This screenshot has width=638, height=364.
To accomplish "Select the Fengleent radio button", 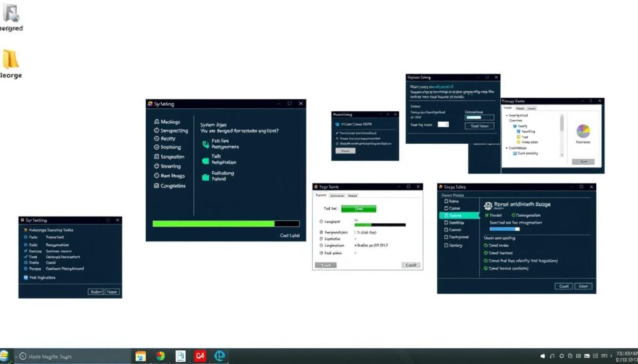I will coord(321,222).
